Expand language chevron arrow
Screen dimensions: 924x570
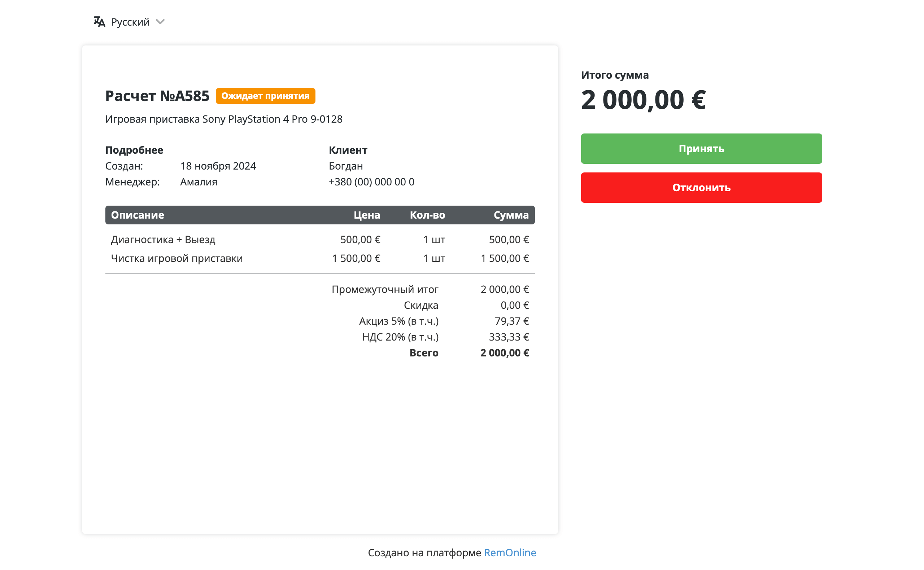pos(160,22)
